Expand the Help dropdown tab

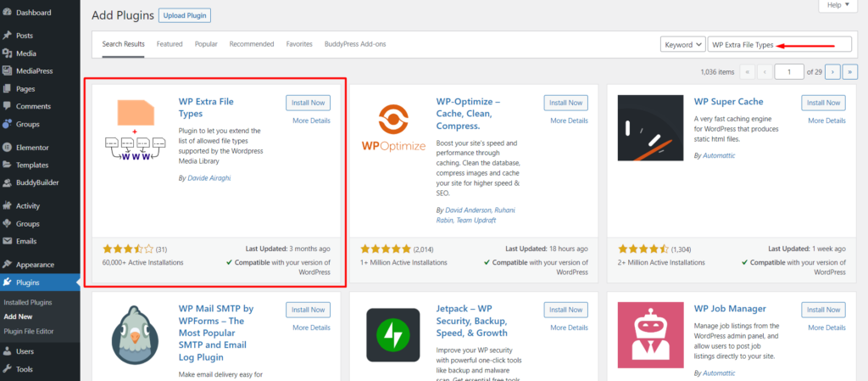click(838, 5)
